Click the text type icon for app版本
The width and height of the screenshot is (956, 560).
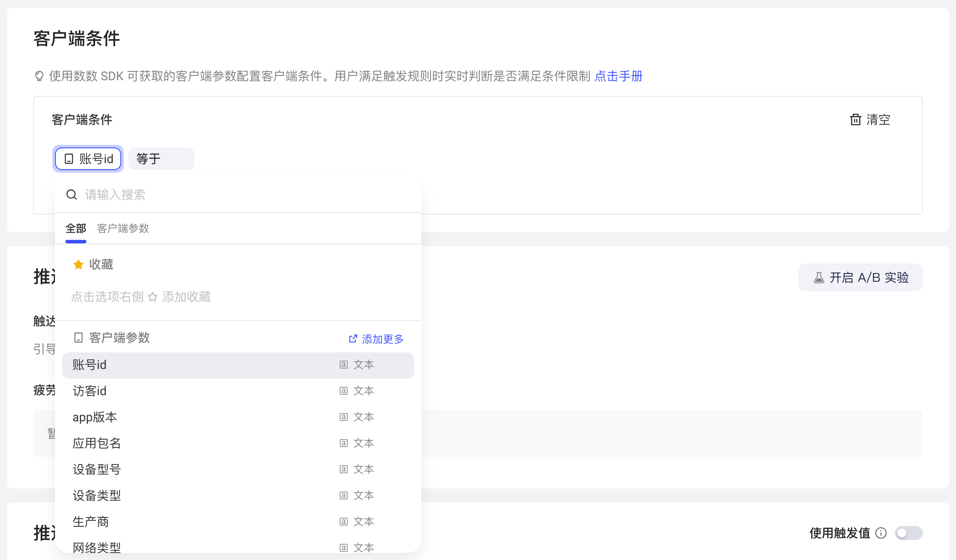click(344, 417)
